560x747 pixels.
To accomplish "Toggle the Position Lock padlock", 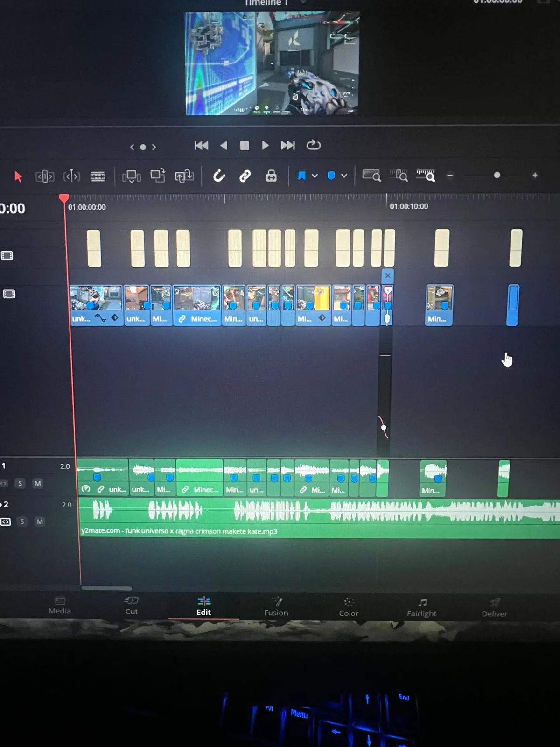I will [x=271, y=176].
